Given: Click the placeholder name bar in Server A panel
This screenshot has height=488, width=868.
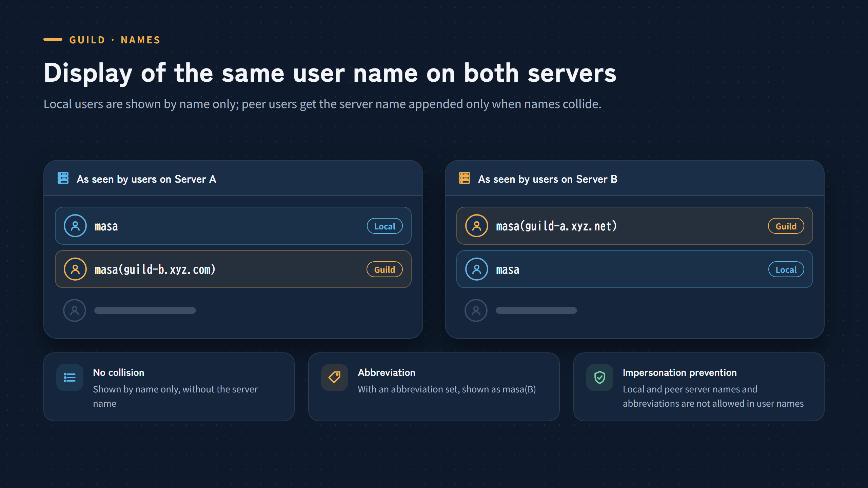Looking at the screenshot, I should pos(145,310).
